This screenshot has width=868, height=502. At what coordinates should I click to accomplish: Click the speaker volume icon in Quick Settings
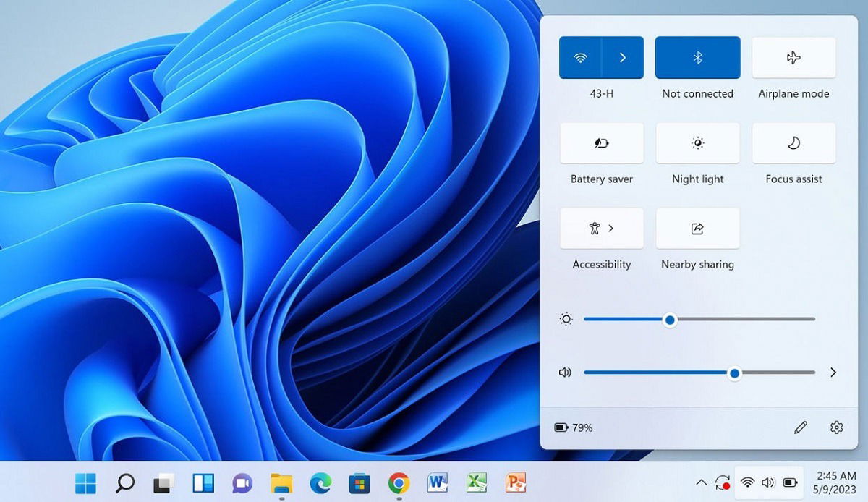point(565,373)
